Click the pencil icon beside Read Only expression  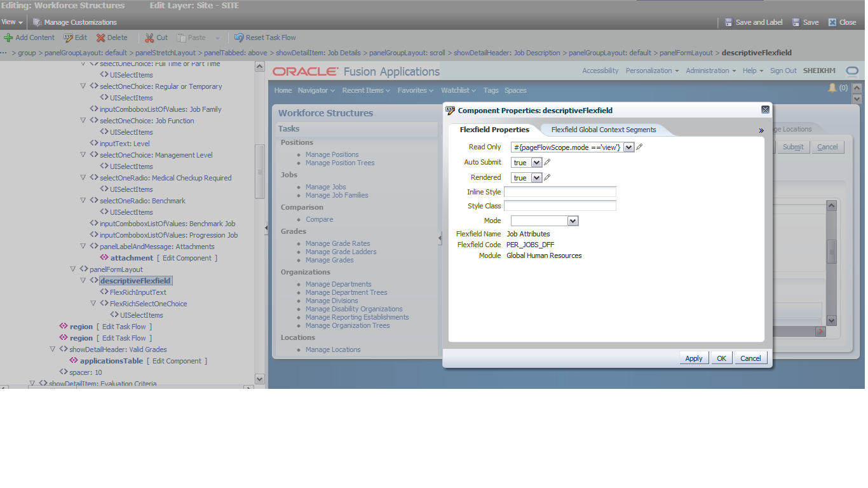click(638, 147)
